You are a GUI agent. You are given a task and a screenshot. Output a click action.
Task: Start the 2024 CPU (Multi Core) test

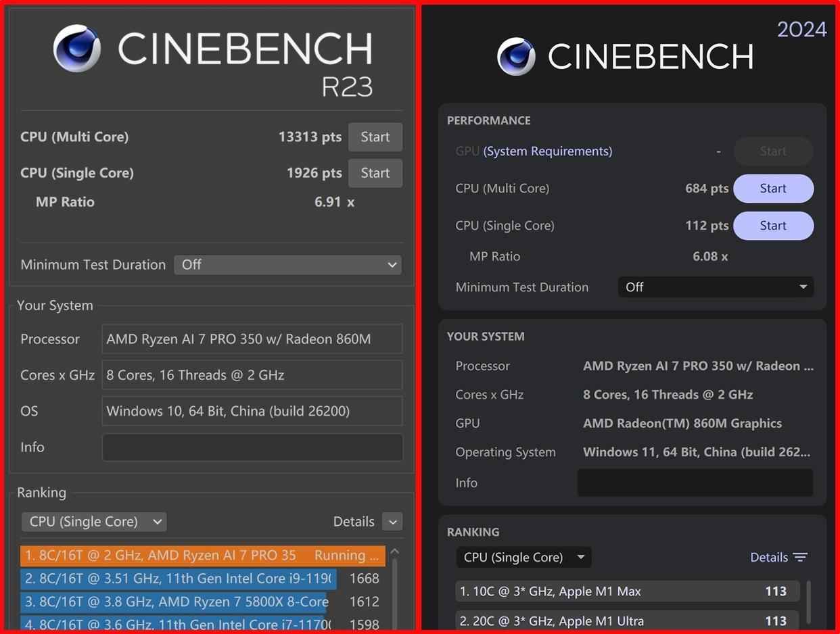[773, 189]
